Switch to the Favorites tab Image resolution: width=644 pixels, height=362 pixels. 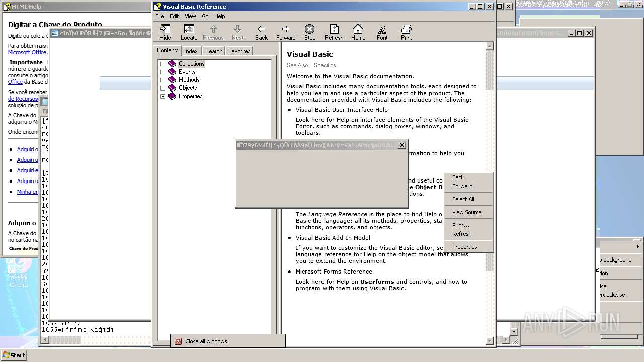(239, 51)
